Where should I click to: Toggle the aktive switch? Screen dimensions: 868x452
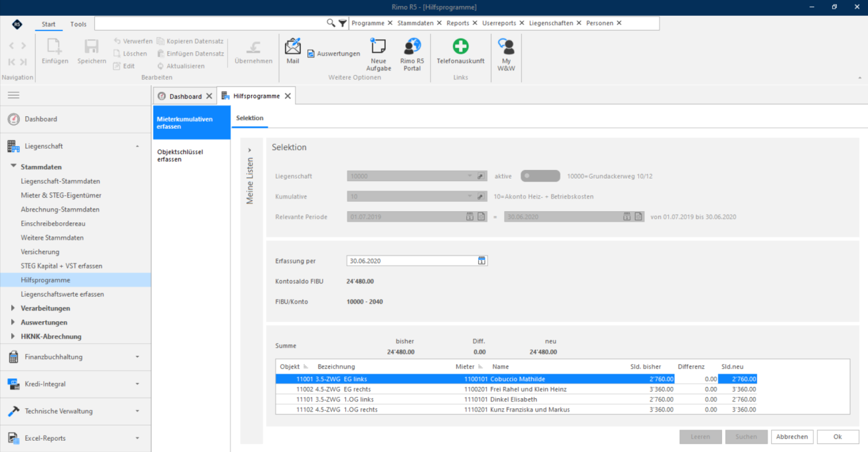point(540,177)
